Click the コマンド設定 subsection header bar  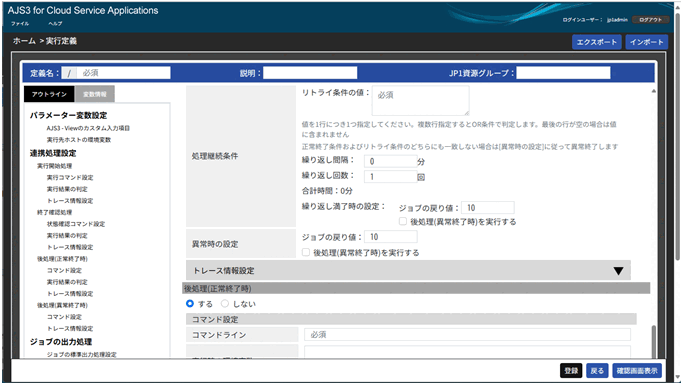(x=411, y=319)
